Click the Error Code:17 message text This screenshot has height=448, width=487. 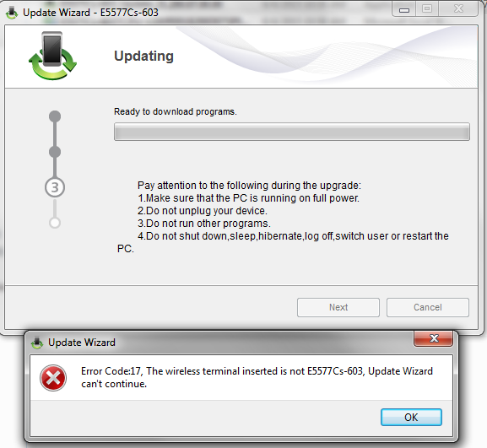(257, 377)
